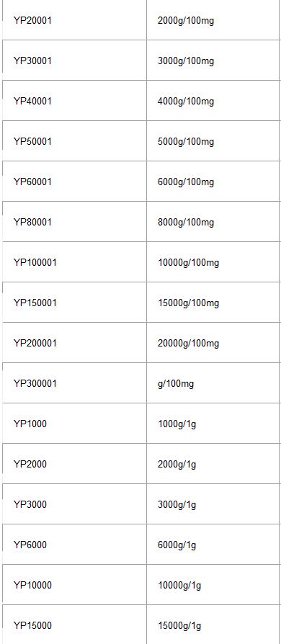Click the YP3000 model cell

74,504
